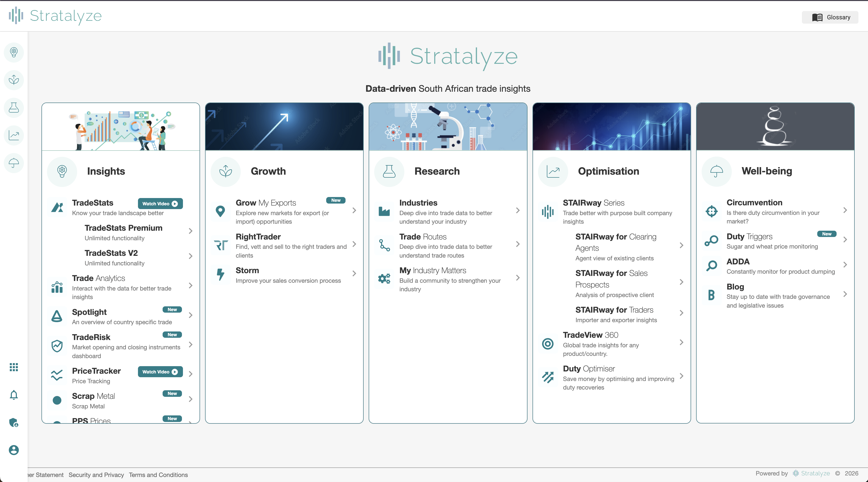Click Security and Privacy in the footer
This screenshot has width=868, height=482.
(96, 474)
